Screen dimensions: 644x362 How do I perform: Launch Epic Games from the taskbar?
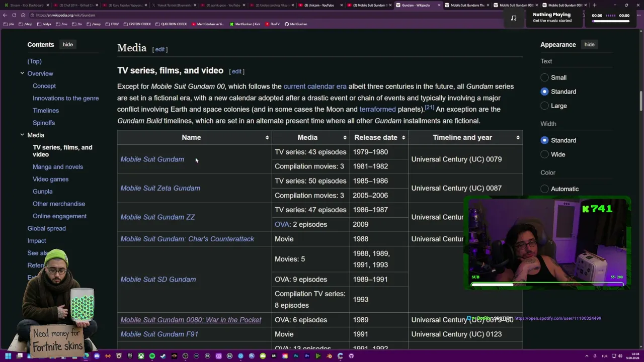click(130, 356)
